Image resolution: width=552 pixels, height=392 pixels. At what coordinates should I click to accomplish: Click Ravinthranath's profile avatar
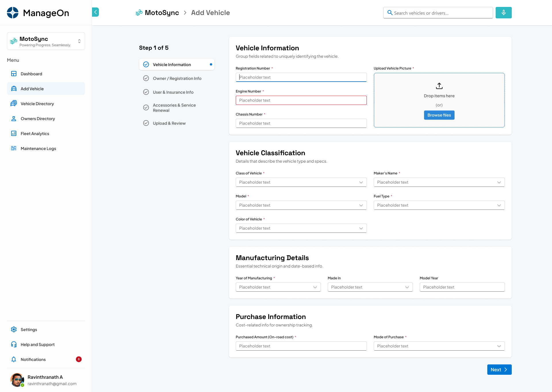17,380
